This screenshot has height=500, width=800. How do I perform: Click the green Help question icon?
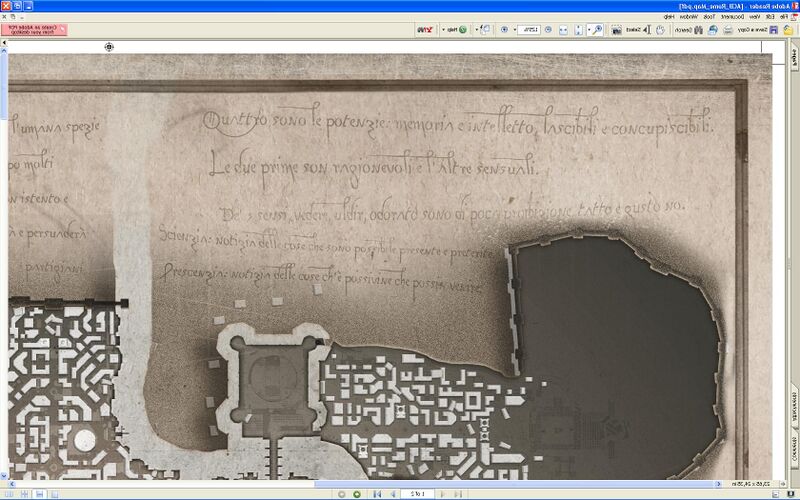pos(463,30)
